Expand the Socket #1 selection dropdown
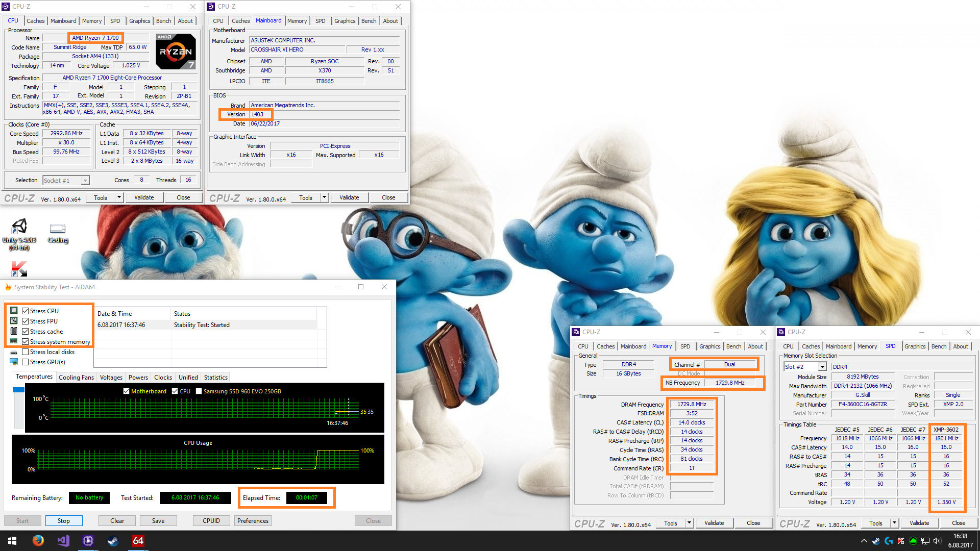Screen dimensions: 980x551 [x=85, y=181]
